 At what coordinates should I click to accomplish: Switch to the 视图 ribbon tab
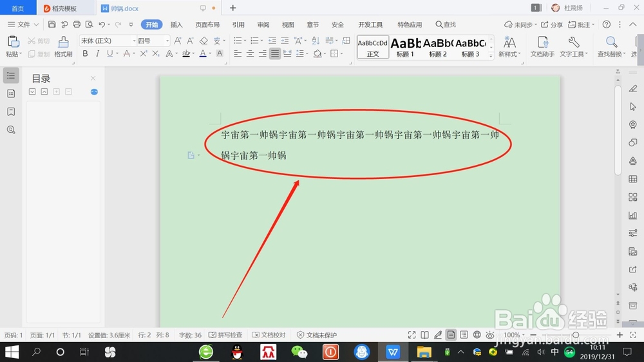pos(288,24)
